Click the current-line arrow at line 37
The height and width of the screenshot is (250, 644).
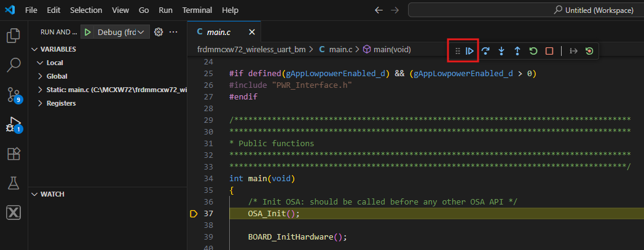tap(194, 214)
